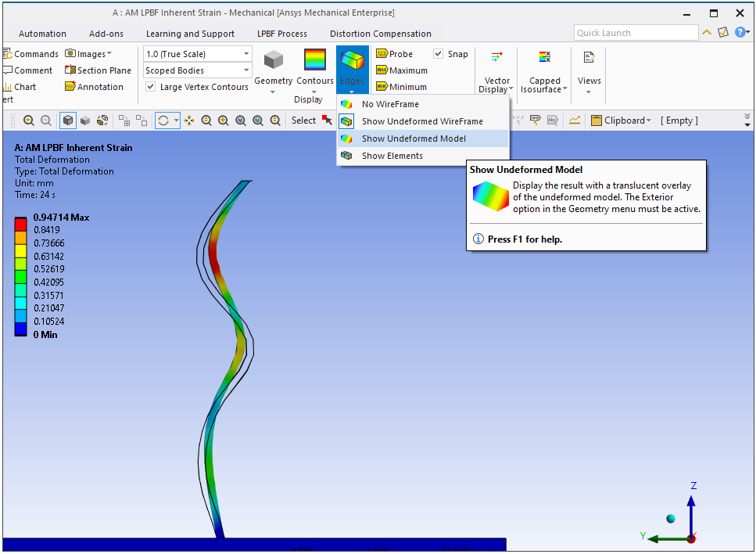Choose Show Undeformed Model

[423, 138]
